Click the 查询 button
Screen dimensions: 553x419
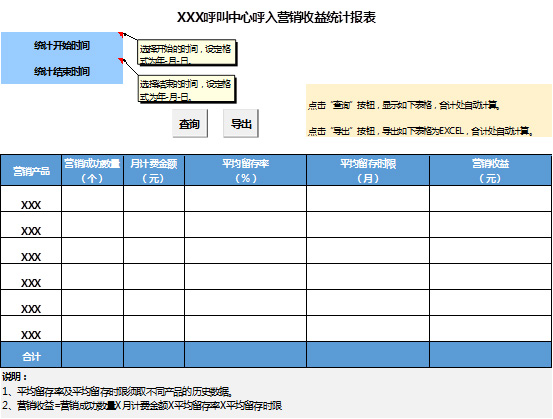click(x=190, y=123)
